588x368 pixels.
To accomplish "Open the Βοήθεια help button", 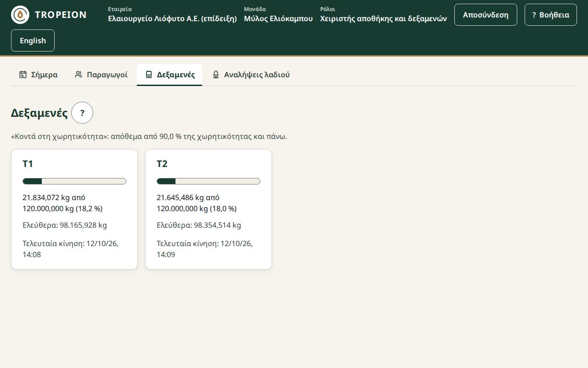I will click(551, 15).
